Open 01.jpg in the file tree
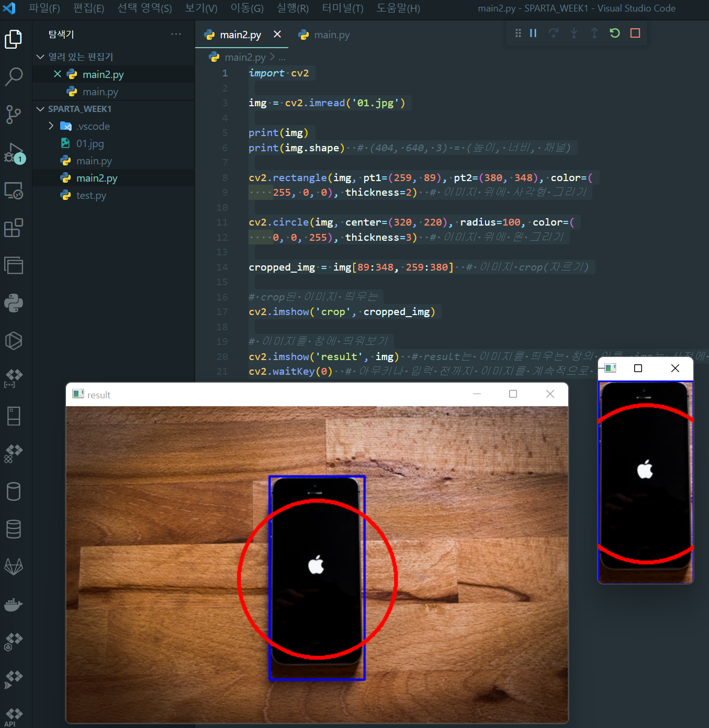 114,143
